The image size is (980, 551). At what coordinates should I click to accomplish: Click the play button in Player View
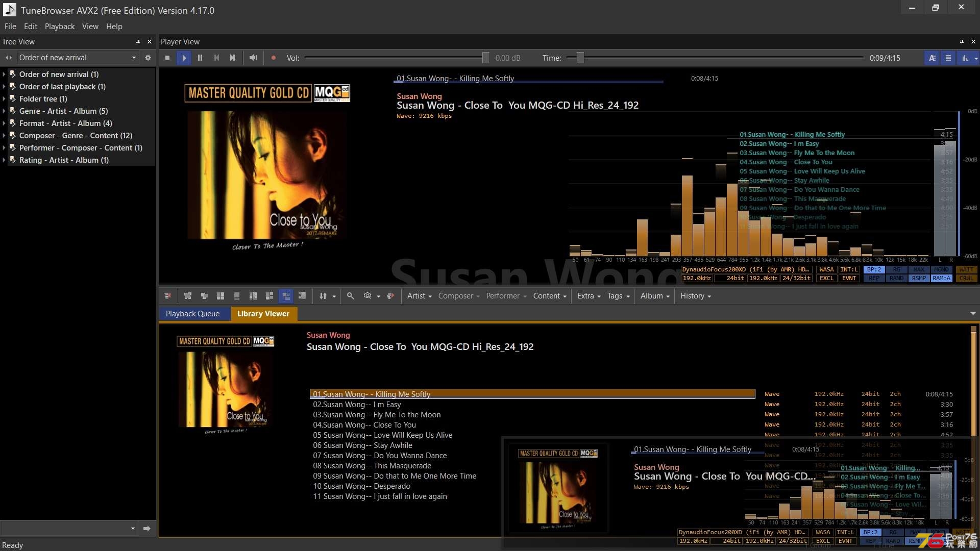[184, 58]
